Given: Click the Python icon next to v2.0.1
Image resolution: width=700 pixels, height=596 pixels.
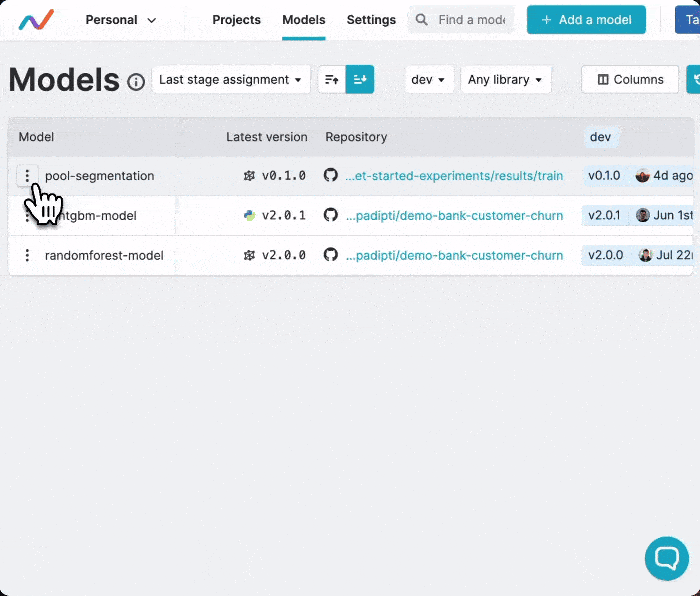Looking at the screenshot, I should coord(249,215).
